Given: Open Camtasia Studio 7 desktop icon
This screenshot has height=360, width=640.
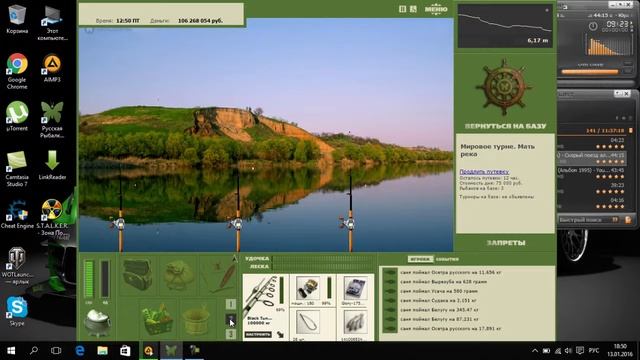Looking at the screenshot, I should (17, 169).
